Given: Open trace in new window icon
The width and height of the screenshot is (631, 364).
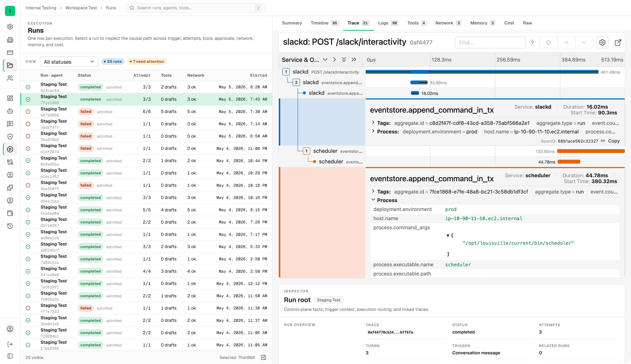Looking at the screenshot, I should [618, 43].
